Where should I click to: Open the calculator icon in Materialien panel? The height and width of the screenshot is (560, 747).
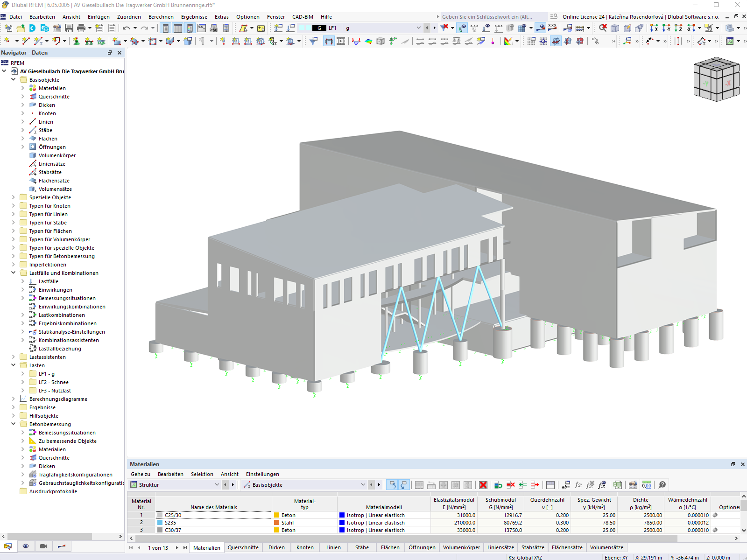pyautogui.click(x=646, y=485)
